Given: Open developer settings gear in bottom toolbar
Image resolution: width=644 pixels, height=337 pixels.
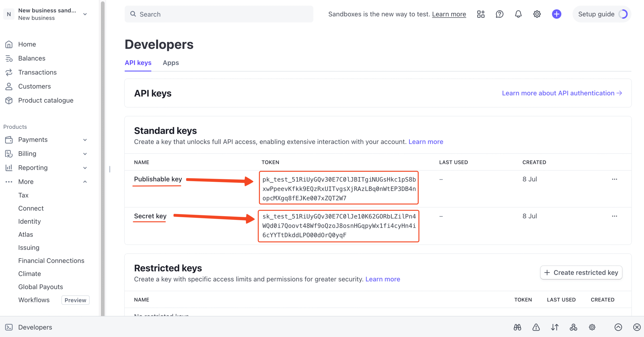Looking at the screenshot, I should click(x=592, y=327).
